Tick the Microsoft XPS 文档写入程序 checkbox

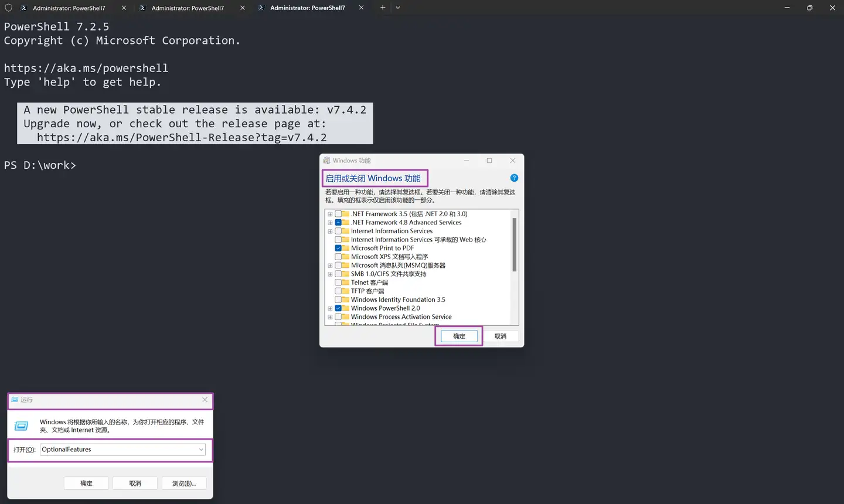point(338,257)
